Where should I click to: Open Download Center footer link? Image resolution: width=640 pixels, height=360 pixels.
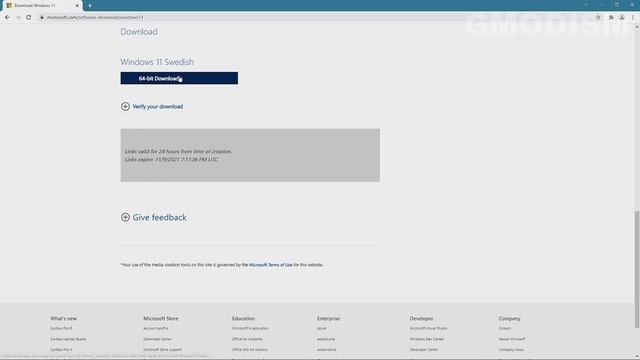pyautogui.click(x=158, y=339)
